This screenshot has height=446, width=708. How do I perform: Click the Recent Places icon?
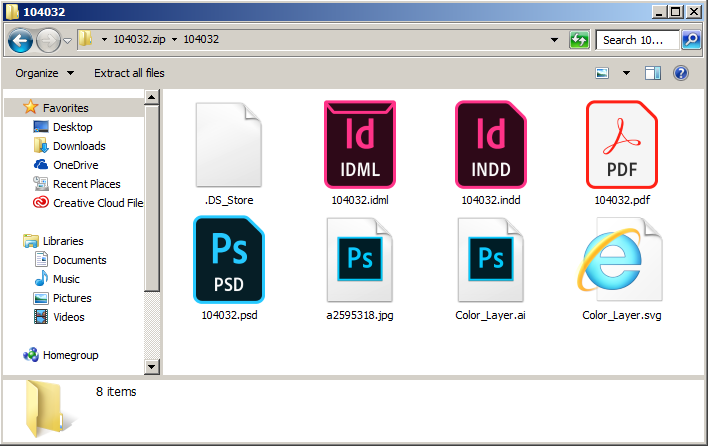[x=41, y=184]
